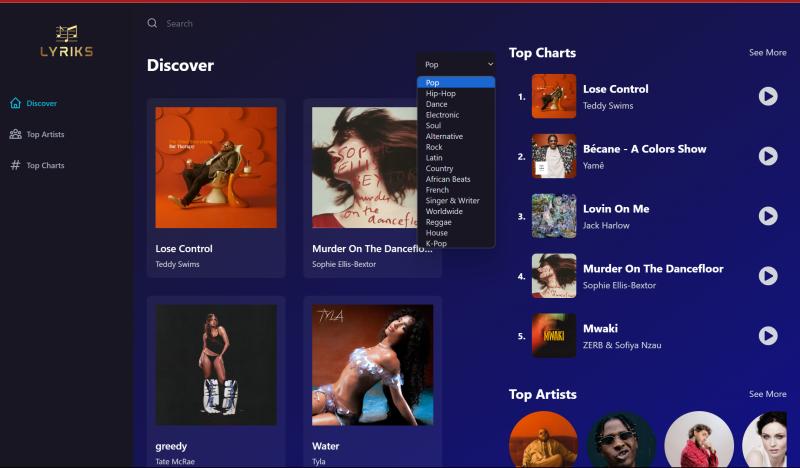Click Jack Harlow artist name
800x468 pixels.
pyautogui.click(x=606, y=226)
